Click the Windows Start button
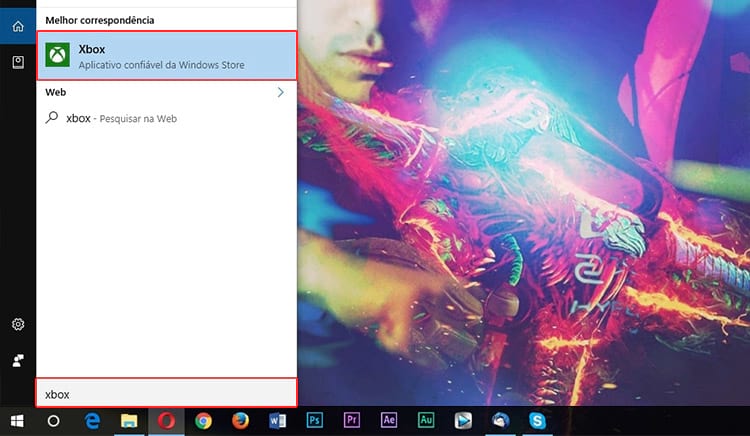750x436 pixels. click(17, 421)
